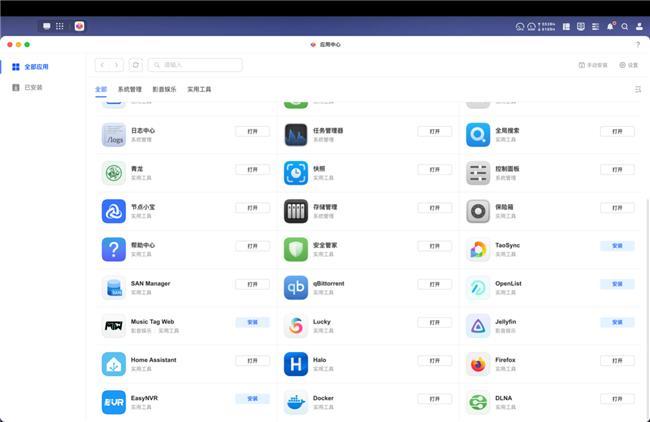Screen dimensions: 650x422
Task: Click the 全局搜索 app icon
Action: 478,135
